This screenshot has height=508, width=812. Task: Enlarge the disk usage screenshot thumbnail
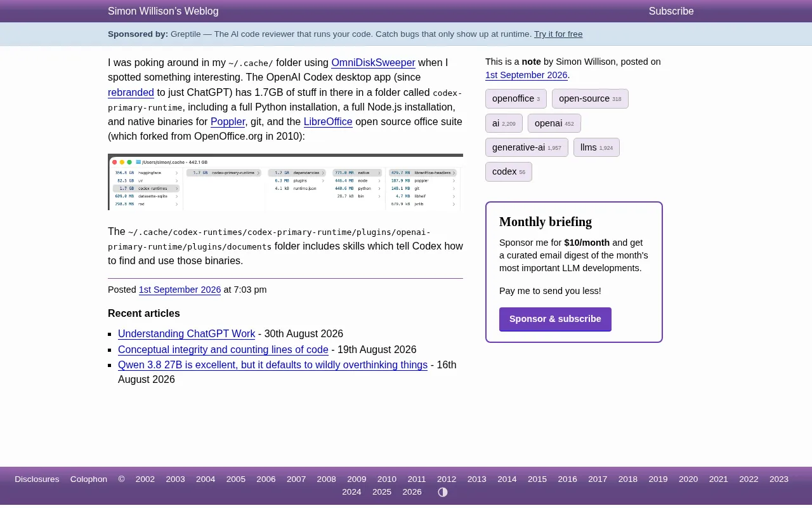pos(285,182)
